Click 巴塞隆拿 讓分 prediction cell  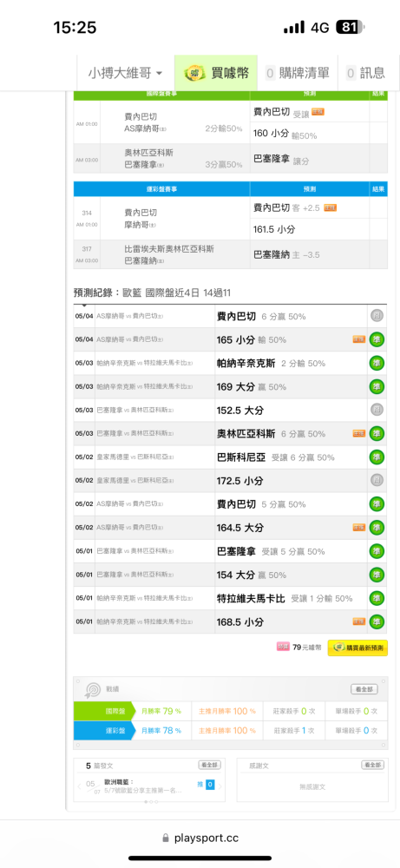(x=309, y=158)
